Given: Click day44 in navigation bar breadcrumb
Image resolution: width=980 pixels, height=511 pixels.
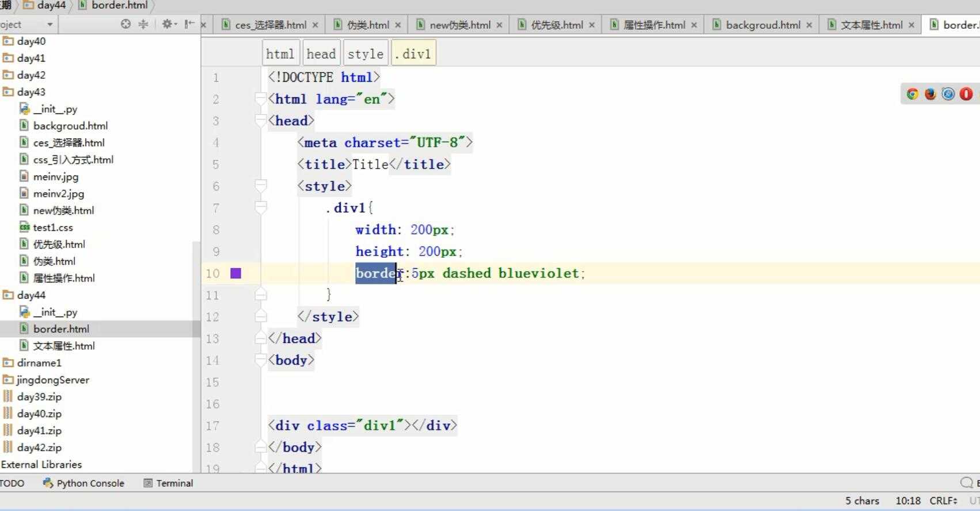Looking at the screenshot, I should (45, 5).
